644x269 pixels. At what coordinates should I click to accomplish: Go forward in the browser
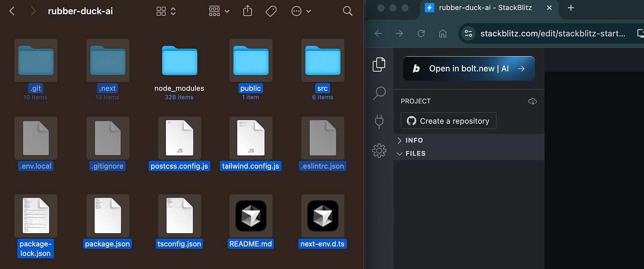coord(399,34)
